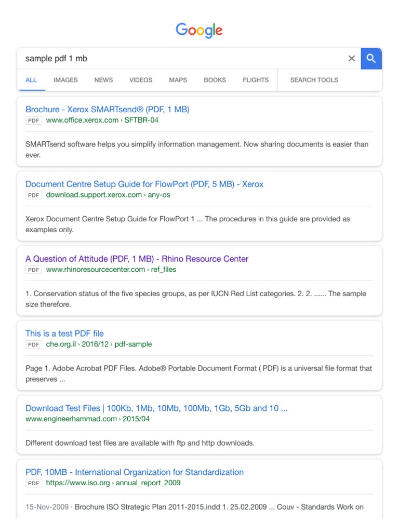399x532 pixels.
Task: Open Document Centre Setup Guide link
Action: click(144, 184)
